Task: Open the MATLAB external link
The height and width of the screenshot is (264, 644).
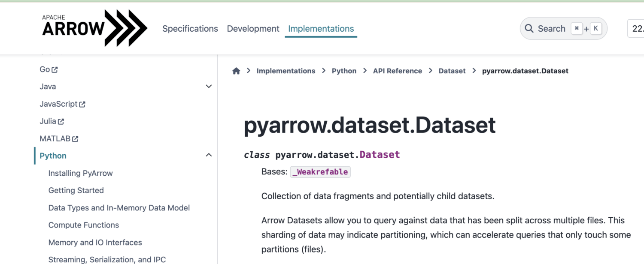Action: point(59,139)
